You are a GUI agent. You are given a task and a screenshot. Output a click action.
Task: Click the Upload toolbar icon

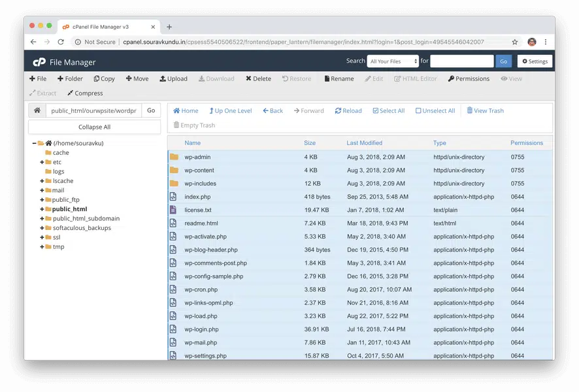point(163,79)
